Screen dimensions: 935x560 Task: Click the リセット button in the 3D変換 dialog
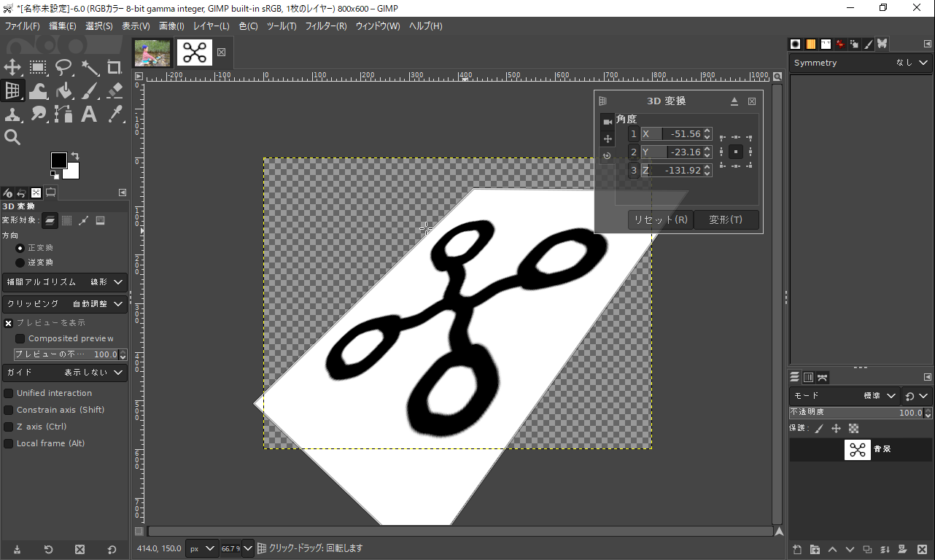point(660,219)
